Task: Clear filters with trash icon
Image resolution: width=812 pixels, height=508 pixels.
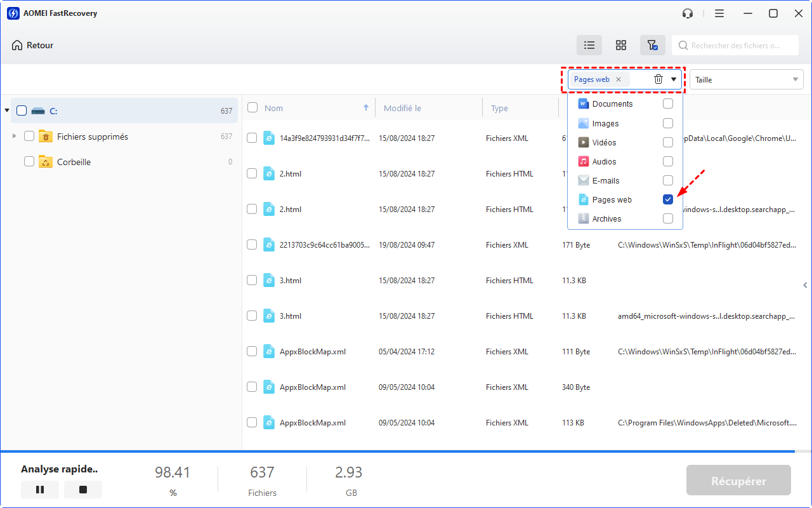Action: click(658, 79)
